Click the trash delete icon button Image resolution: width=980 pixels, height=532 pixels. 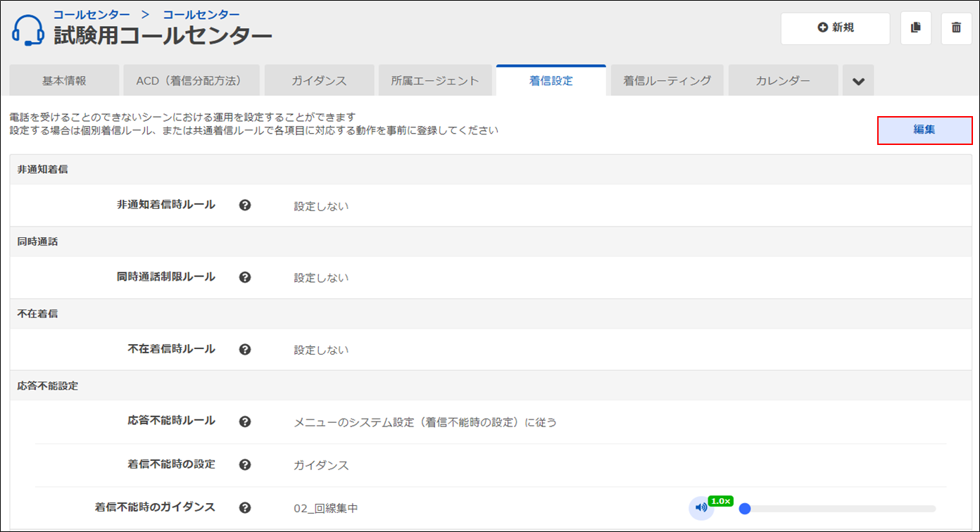[x=956, y=28]
